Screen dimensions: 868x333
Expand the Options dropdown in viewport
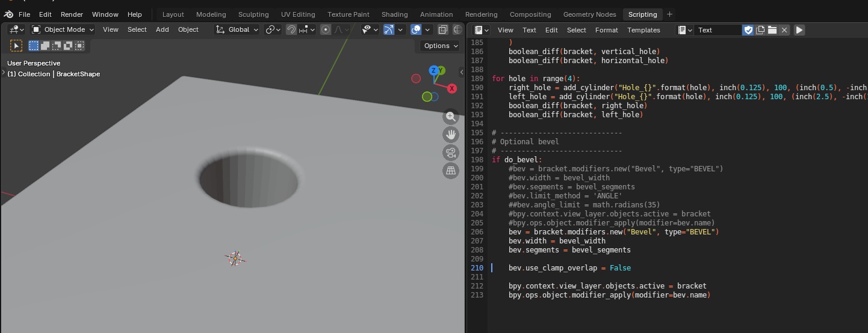tap(441, 46)
